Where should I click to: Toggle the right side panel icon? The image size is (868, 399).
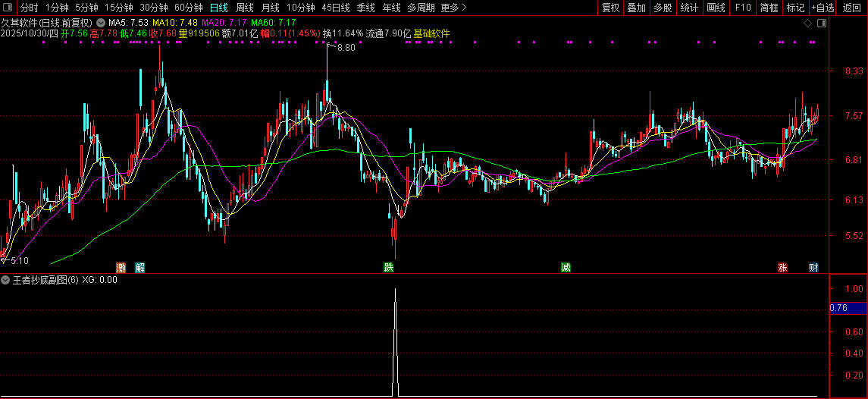[x=822, y=24]
